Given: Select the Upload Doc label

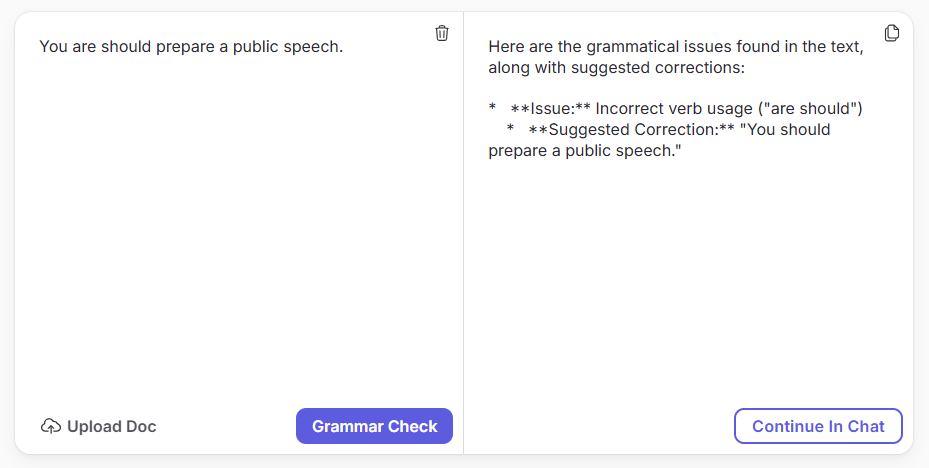Looking at the screenshot, I should (x=111, y=427).
